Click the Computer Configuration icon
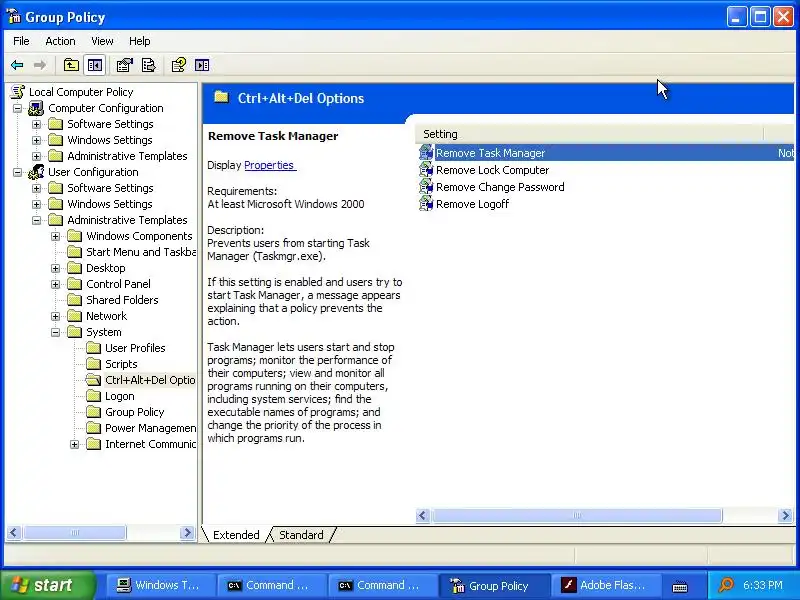 (x=36, y=108)
